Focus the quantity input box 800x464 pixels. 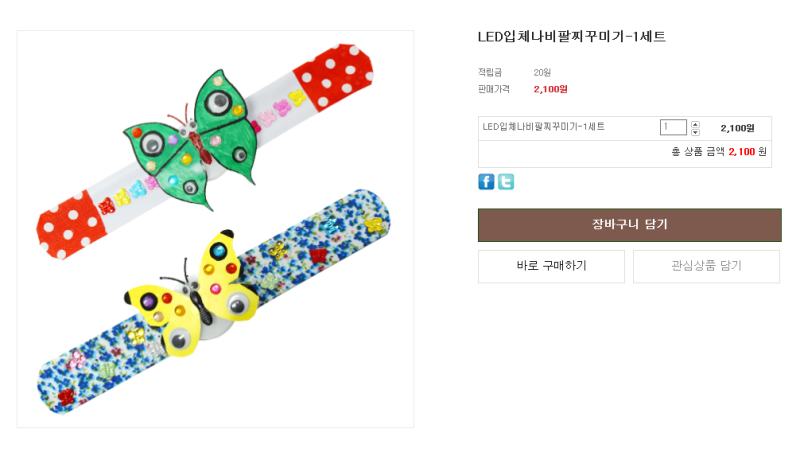coord(673,127)
